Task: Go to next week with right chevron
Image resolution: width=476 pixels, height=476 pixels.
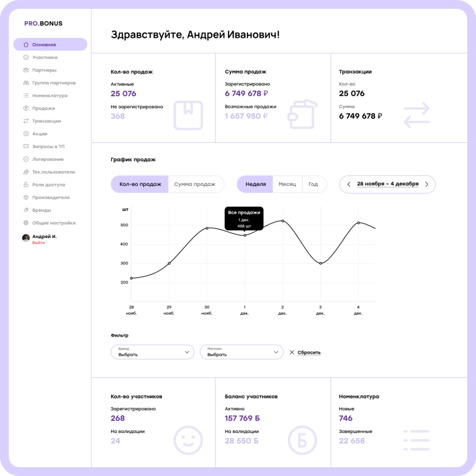Action: [x=427, y=184]
